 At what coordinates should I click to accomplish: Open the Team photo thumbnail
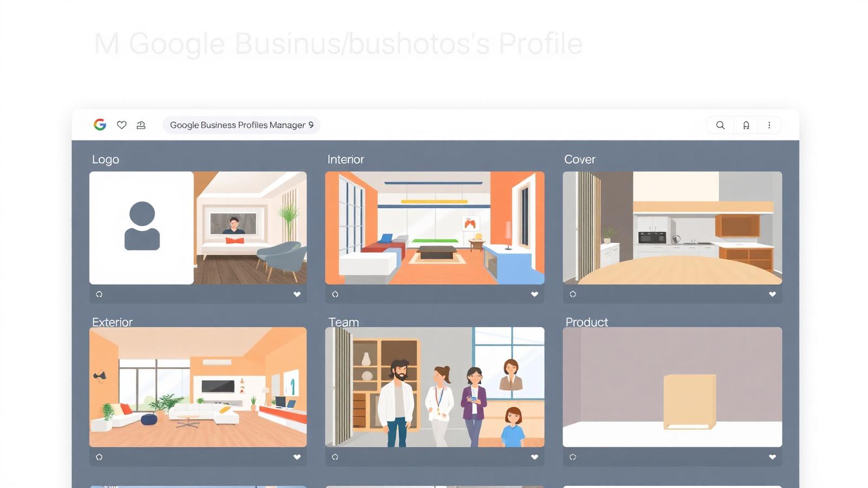pyautogui.click(x=435, y=387)
